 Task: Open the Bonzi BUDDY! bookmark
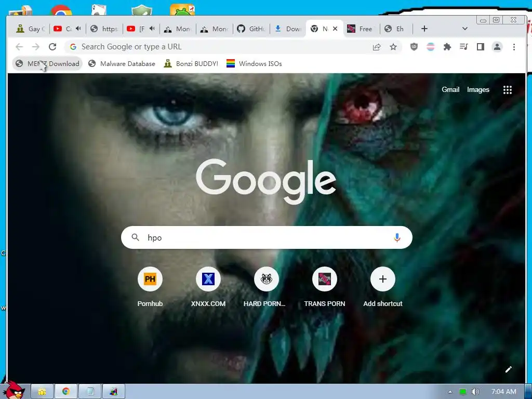191,64
